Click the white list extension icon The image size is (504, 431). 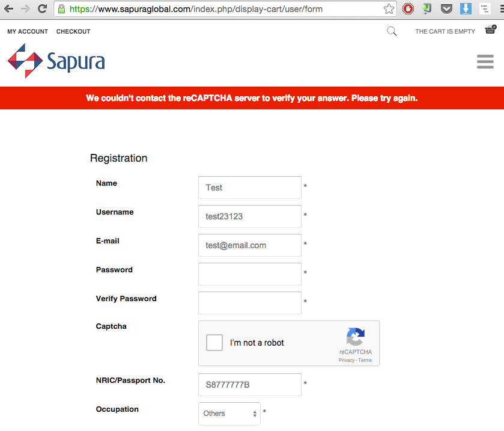point(485,8)
